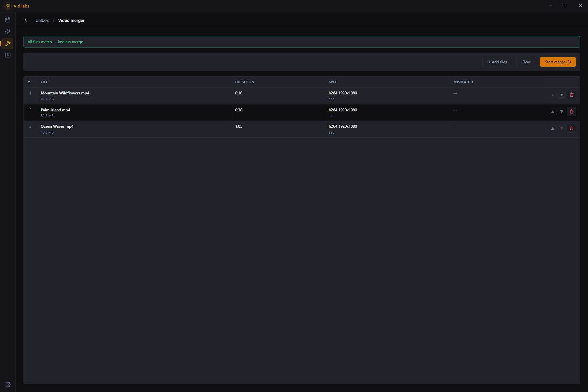Click the Duration column header
The image size is (588, 392).
point(245,82)
